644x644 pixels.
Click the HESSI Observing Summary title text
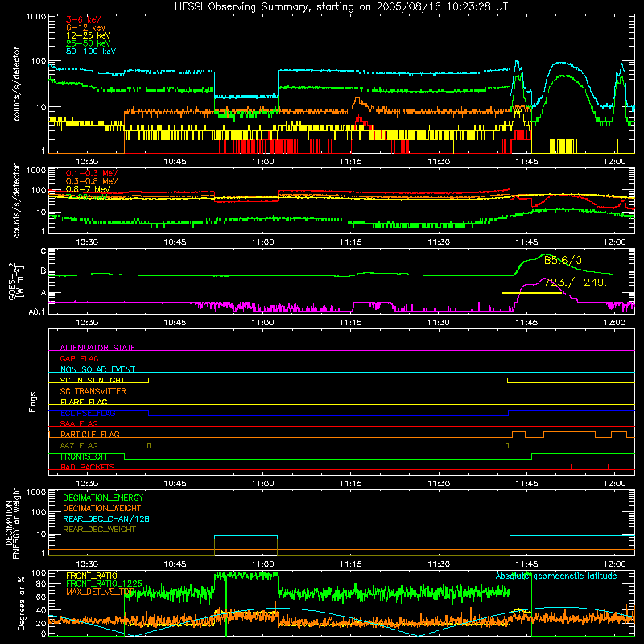pyautogui.click(x=341, y=7)
